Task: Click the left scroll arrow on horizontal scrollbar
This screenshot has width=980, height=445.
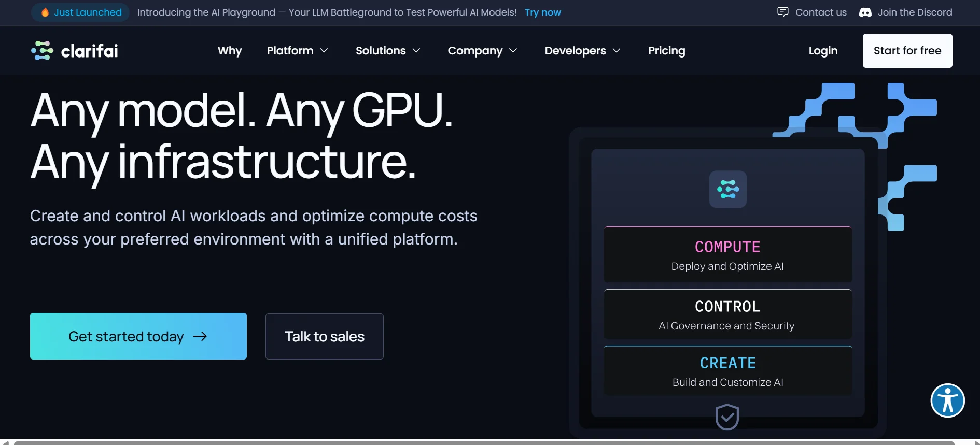Action: coord(6,443)
